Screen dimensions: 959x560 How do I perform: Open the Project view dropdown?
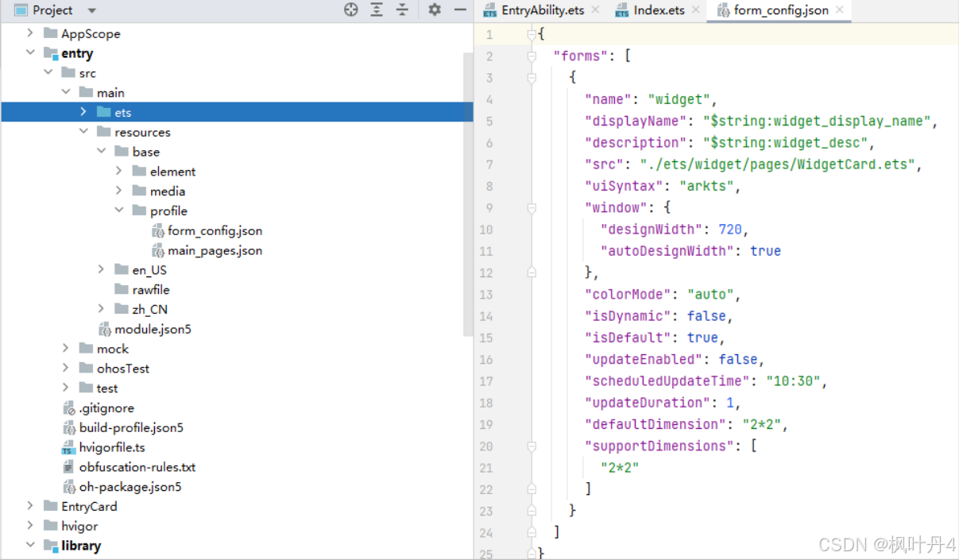(x=91, y=11)
